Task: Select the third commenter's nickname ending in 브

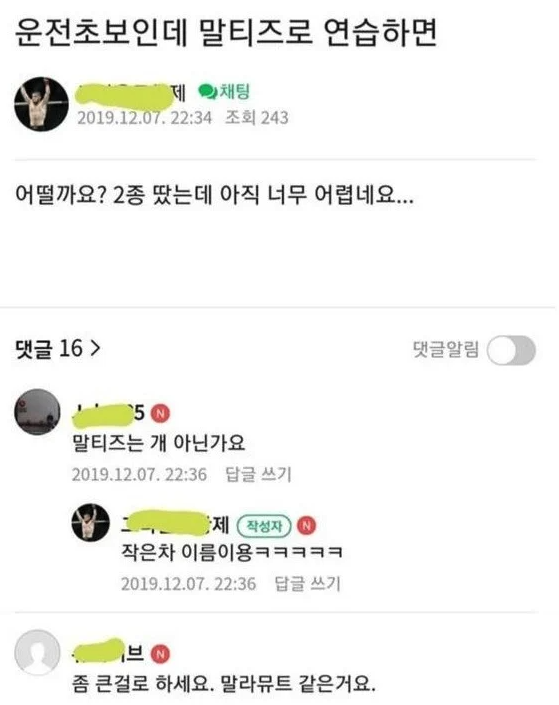Action: 109,651
